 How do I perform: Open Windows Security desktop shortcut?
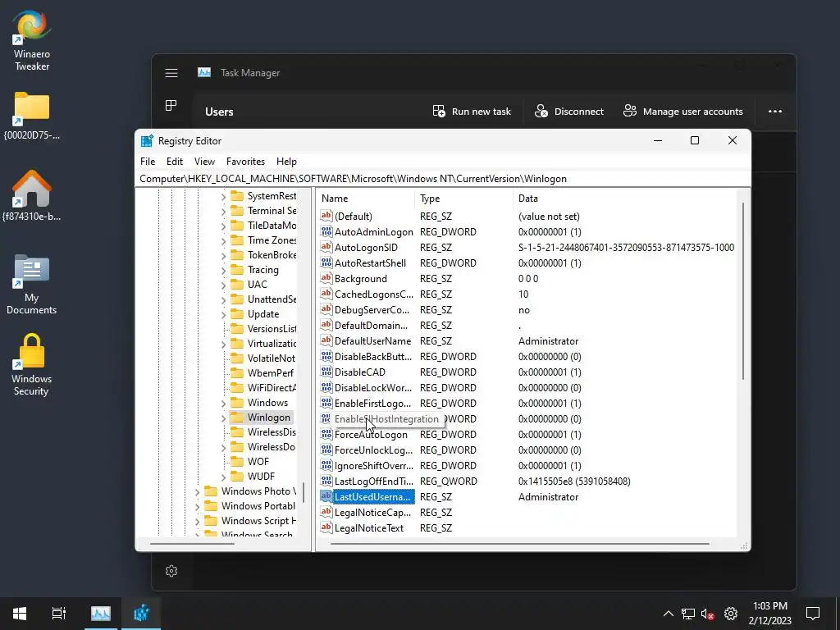[32, 365]
